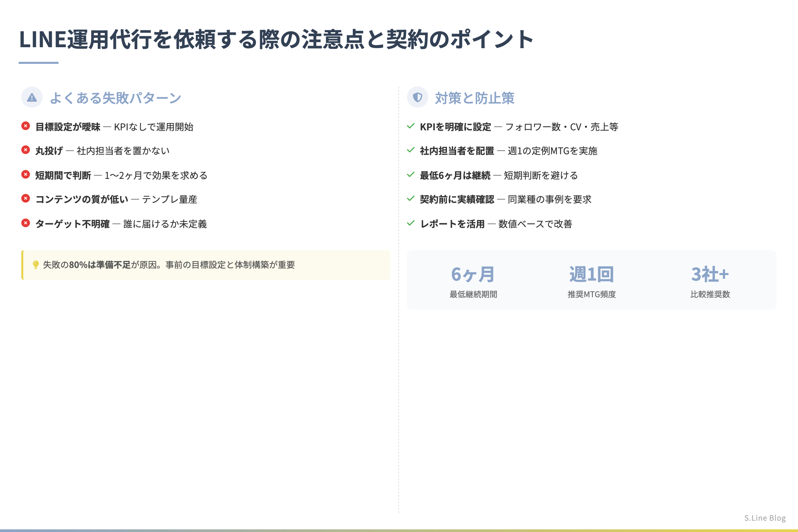The height and width of the screenshot is (532, 798).
Task: Click the green check beside レポートを活用
Action: pos(411,223)
